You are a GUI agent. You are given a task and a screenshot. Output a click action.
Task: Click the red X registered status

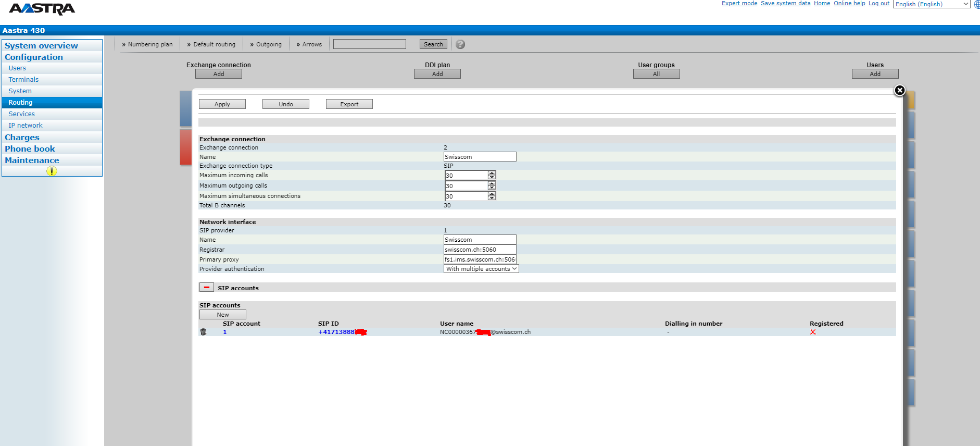click(x=813, y=332)
